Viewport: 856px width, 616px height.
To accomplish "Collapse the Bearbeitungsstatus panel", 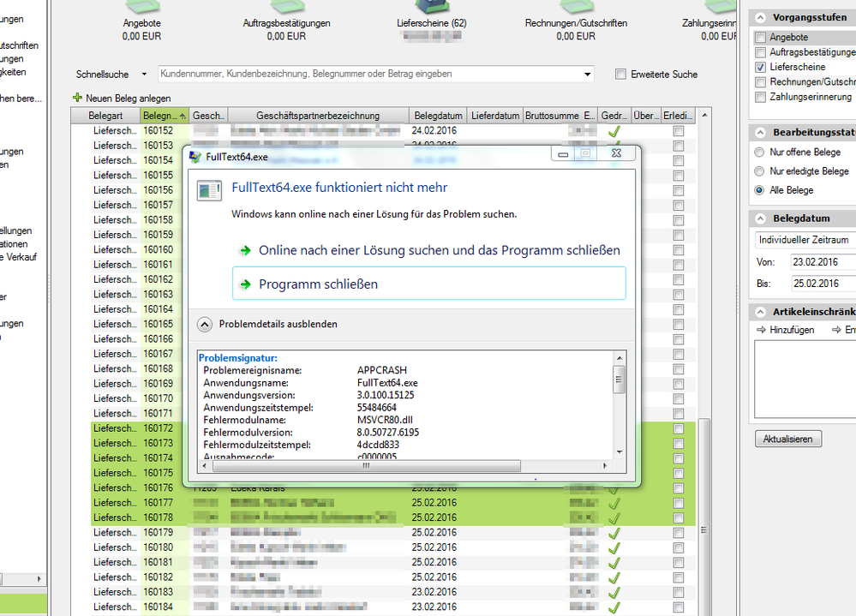I will point(761,133).
